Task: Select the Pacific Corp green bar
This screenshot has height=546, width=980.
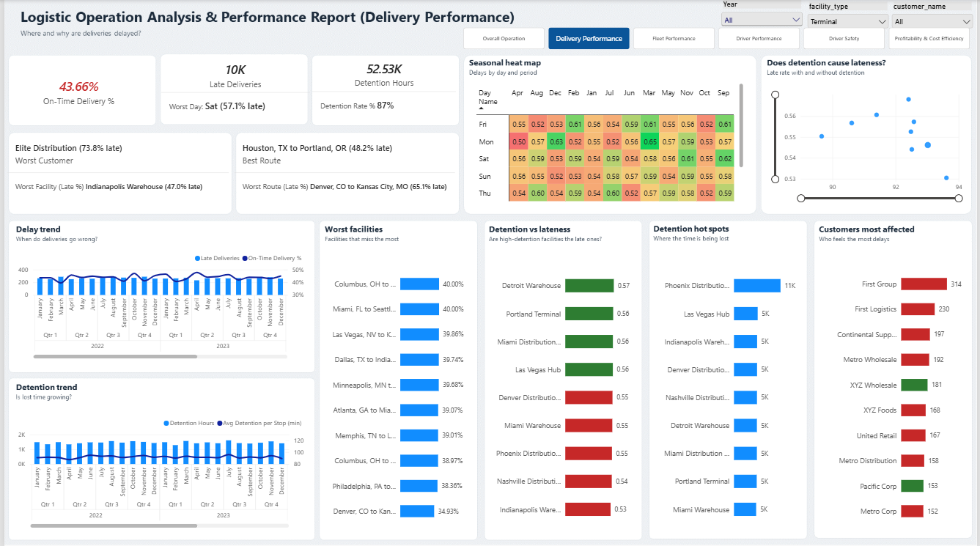Action: click(x=912, y=486)
